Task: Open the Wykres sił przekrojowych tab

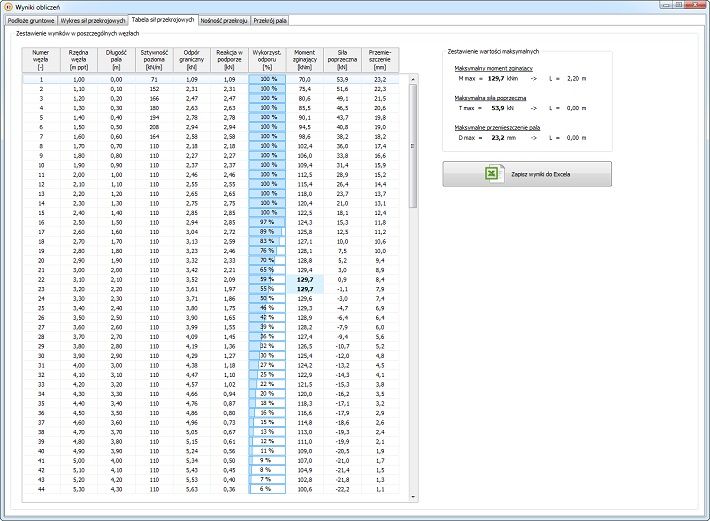Action: click(93, 21)
